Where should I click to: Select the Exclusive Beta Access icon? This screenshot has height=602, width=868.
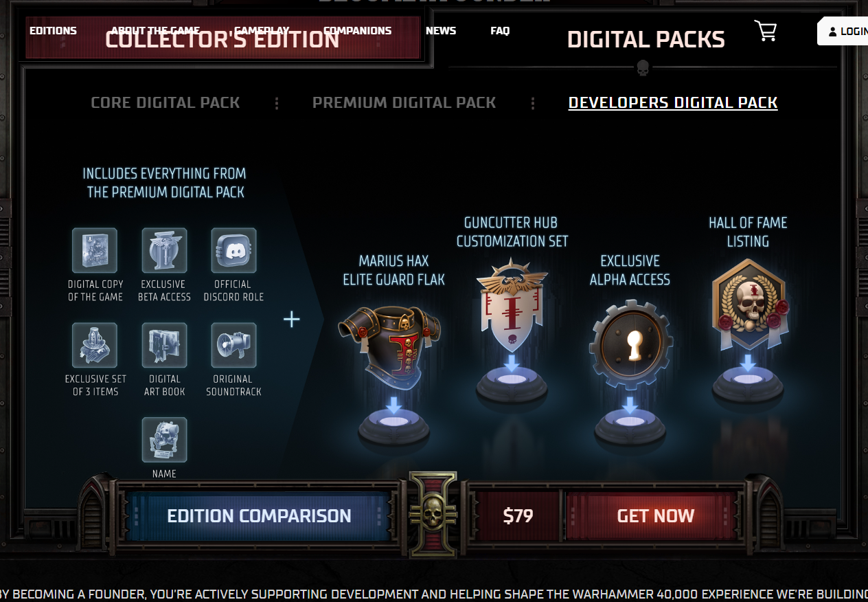click(165, 251)
